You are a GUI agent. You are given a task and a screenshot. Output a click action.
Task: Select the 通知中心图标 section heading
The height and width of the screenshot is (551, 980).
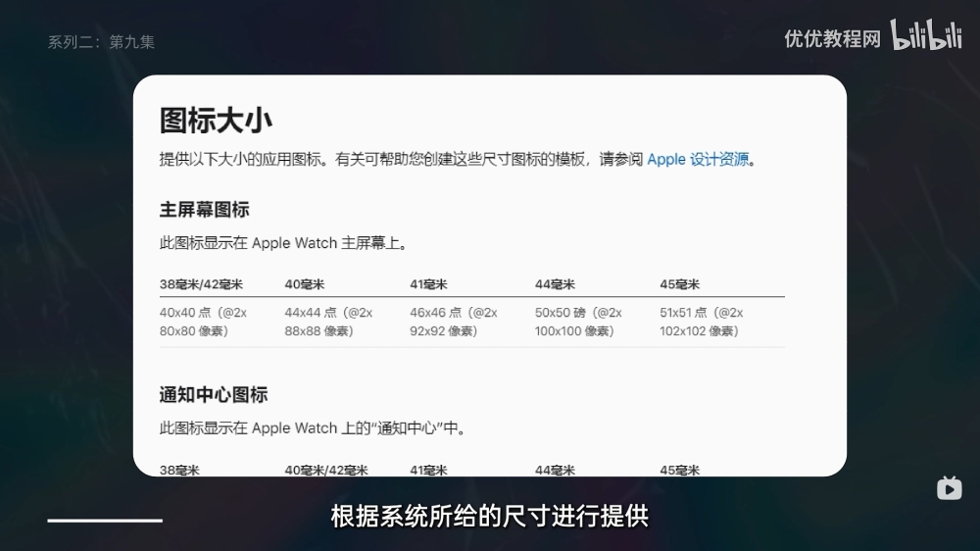click(214, 395)
